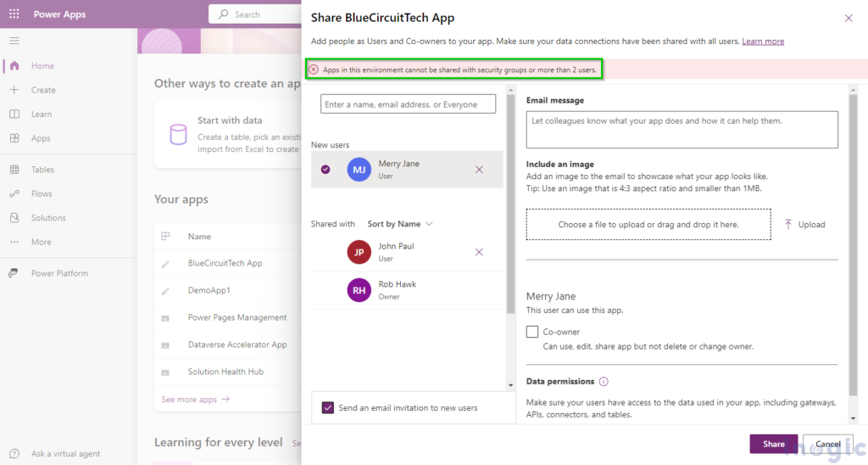Click the Data permissions info icon
The height and width of the screenshot is (465, 868).
coord(604,382)
